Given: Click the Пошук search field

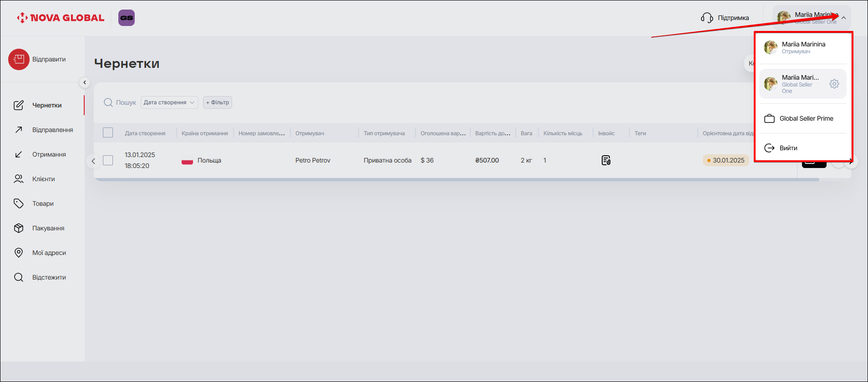Looking at the screenshot, I should click(x=126, y=102).
